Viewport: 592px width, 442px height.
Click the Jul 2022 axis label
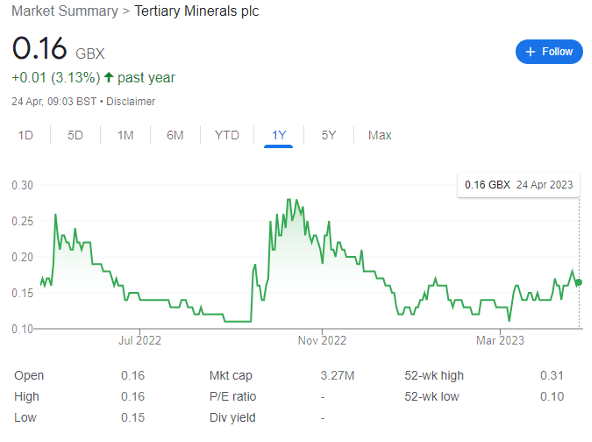(140, 340)
